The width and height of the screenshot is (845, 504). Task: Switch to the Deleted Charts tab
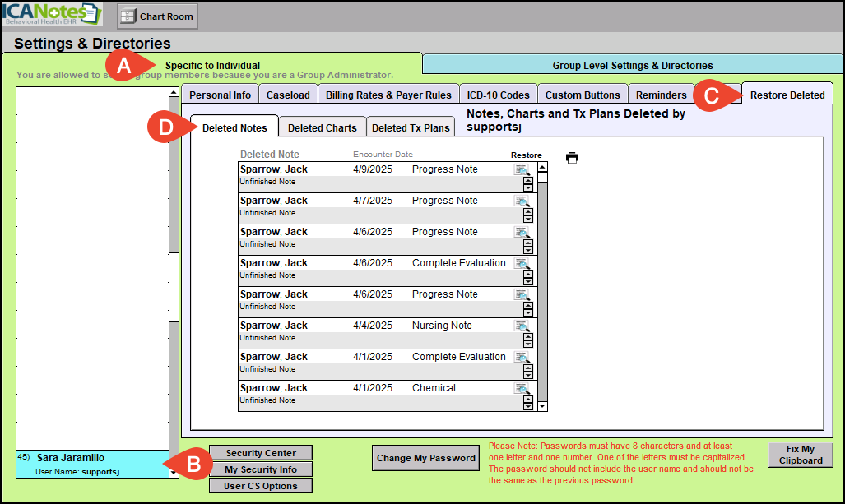[322, 128]
